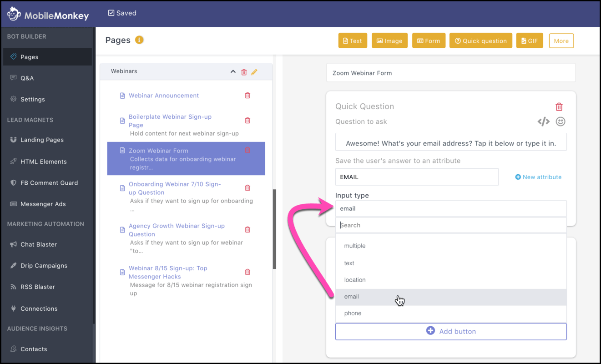This screenshot has width=601, height=364.
Task: Open emoji picker smiley icon
Action: [561, 121]
